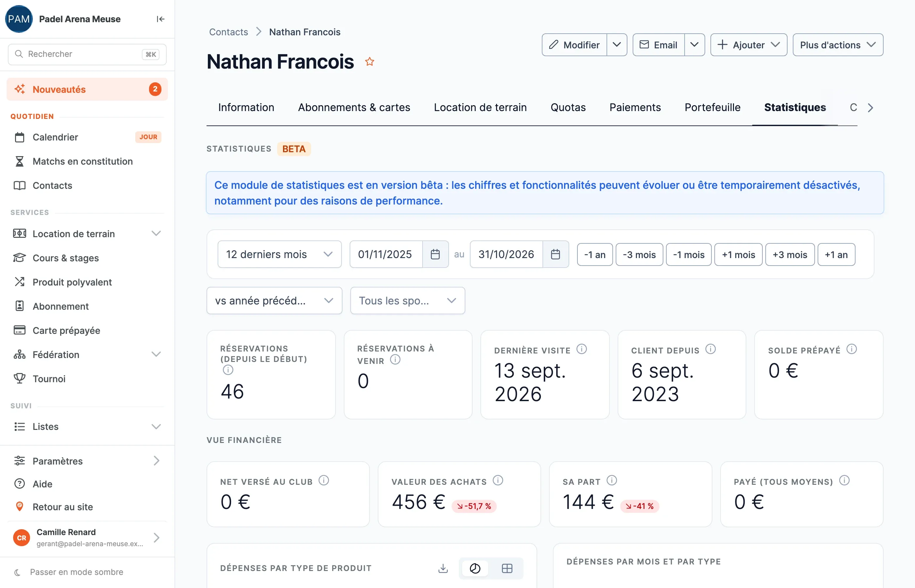The height and width of the screenshot is (588, 915).
Task: Open end date calendar picker icon
Action: coord(556,254)
